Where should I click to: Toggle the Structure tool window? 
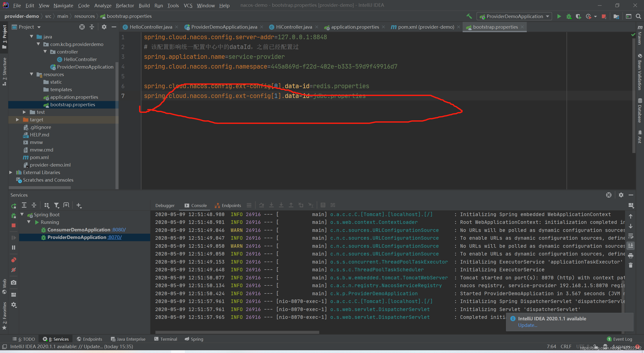click(x=4, y=72)
